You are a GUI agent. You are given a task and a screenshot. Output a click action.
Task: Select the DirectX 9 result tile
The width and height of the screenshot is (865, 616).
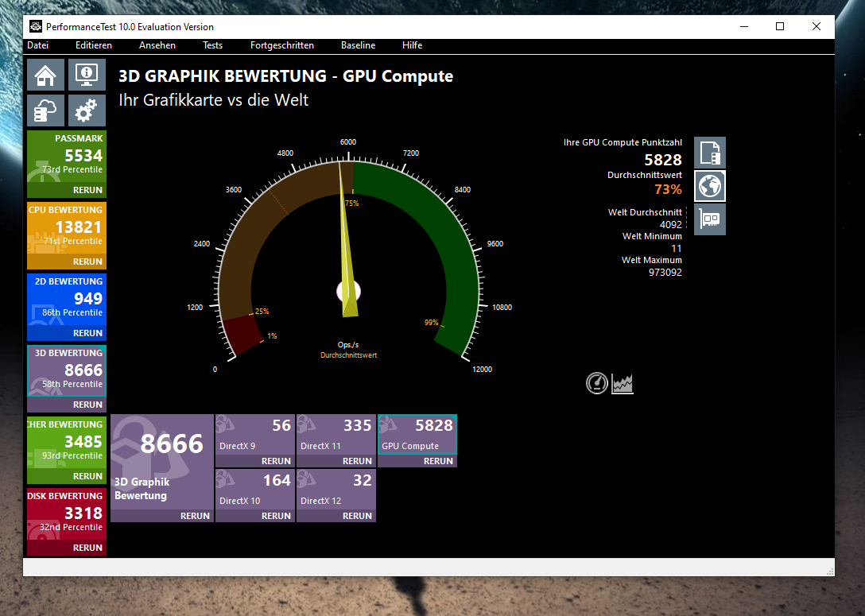point(255,435)
